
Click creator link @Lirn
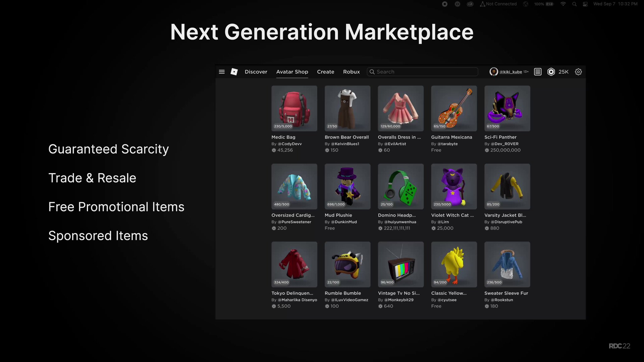[x=443, y=222]
